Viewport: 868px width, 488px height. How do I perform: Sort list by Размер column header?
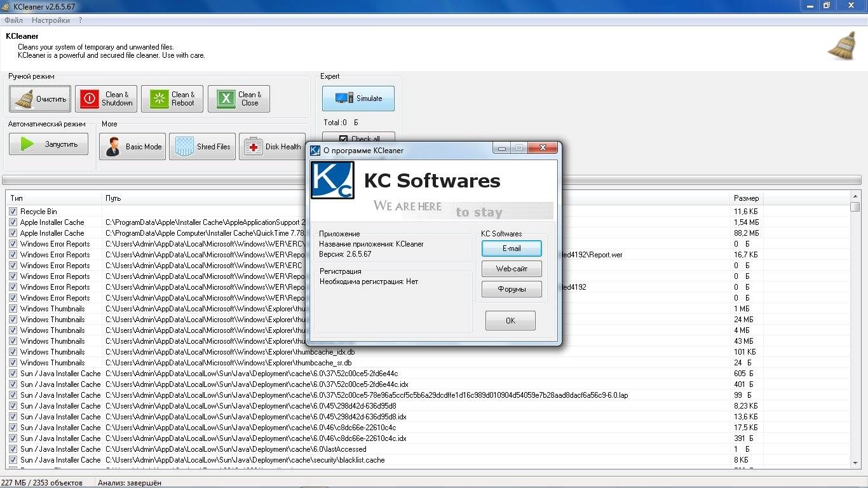[746, 198]
